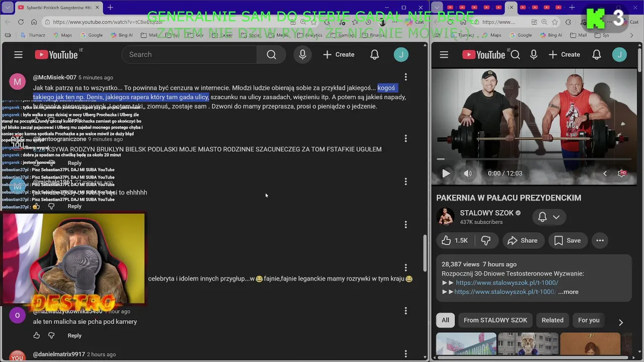The width and height of the screenshot is (644, 362).
Task: Like the video with 1.5K likes
Action: click(455, 241)
